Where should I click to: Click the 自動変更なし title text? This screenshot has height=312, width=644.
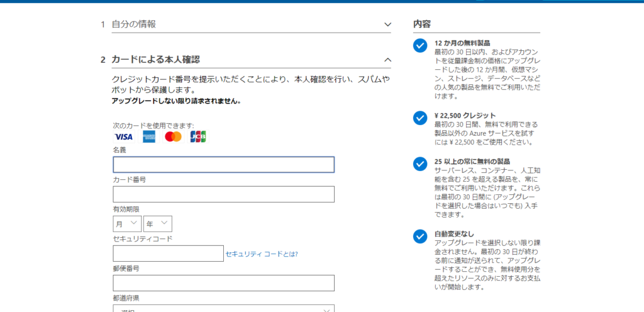[454, 234]
